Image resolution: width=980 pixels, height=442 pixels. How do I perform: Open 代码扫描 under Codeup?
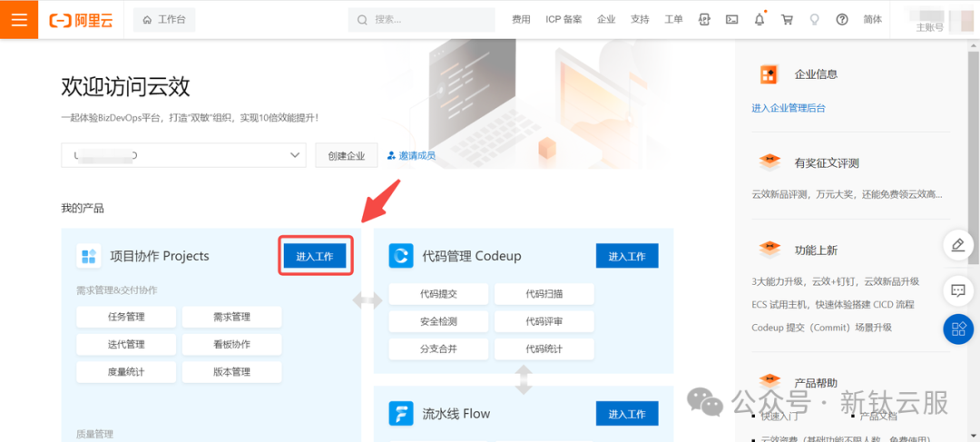point(544,294)
